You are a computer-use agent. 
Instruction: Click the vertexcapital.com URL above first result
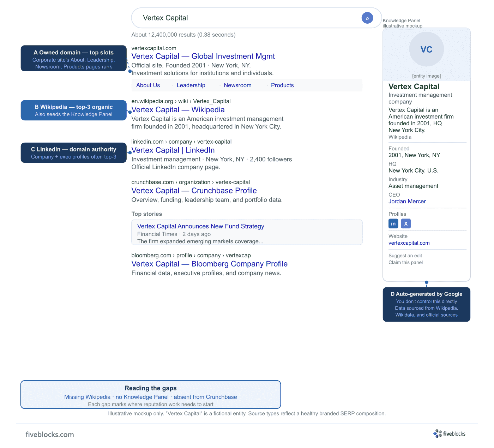[154, 48]
